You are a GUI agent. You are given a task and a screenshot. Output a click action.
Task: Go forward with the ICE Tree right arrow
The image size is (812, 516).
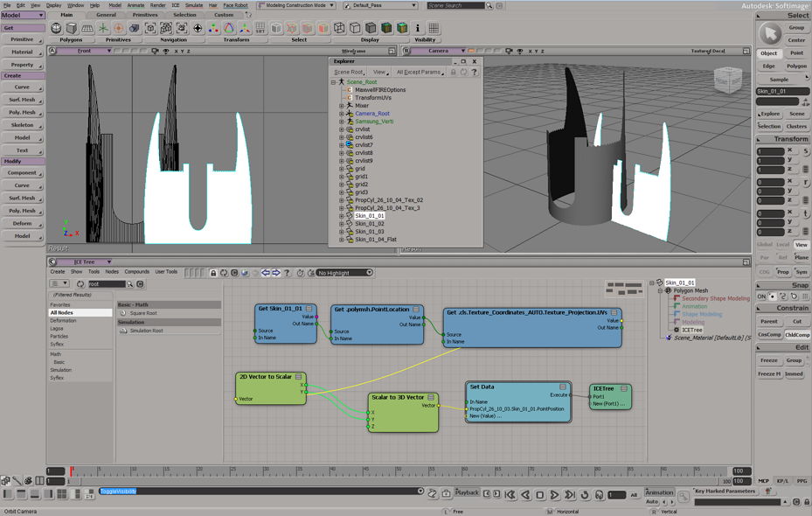(276, 273)
